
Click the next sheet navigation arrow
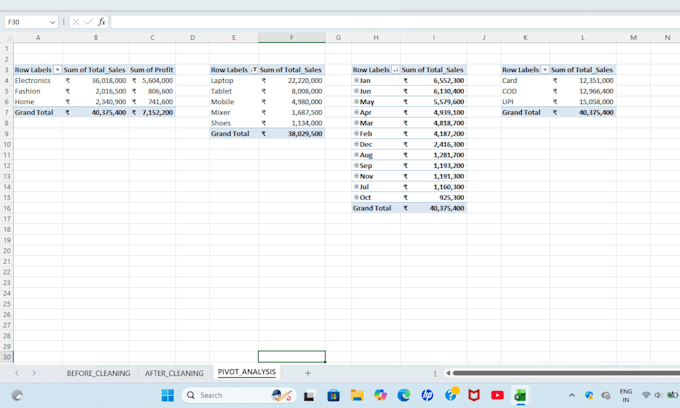34,373
